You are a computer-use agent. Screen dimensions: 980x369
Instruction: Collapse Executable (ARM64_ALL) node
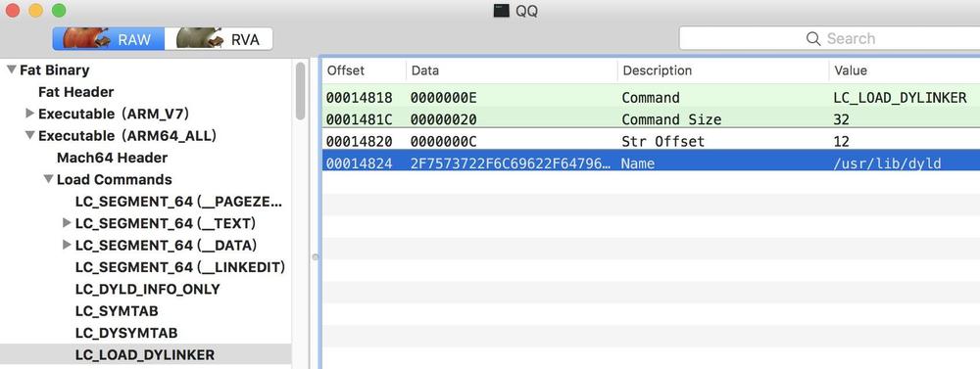(x=30, y=135)
